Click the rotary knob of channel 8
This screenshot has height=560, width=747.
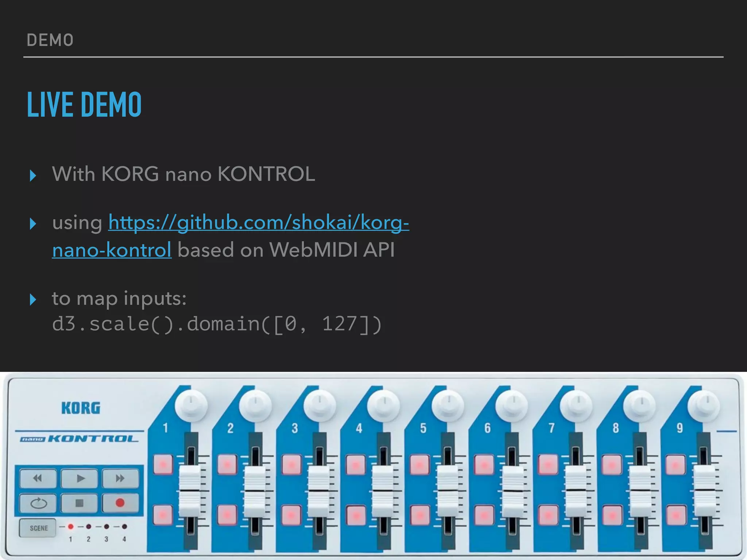tap(640, 405)
